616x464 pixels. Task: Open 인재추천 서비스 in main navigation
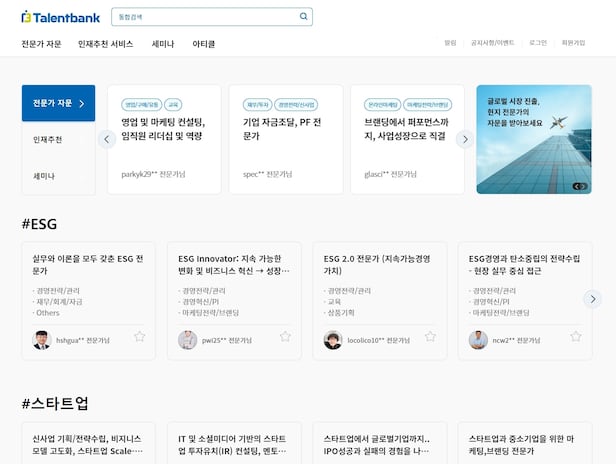pos(105,44)
